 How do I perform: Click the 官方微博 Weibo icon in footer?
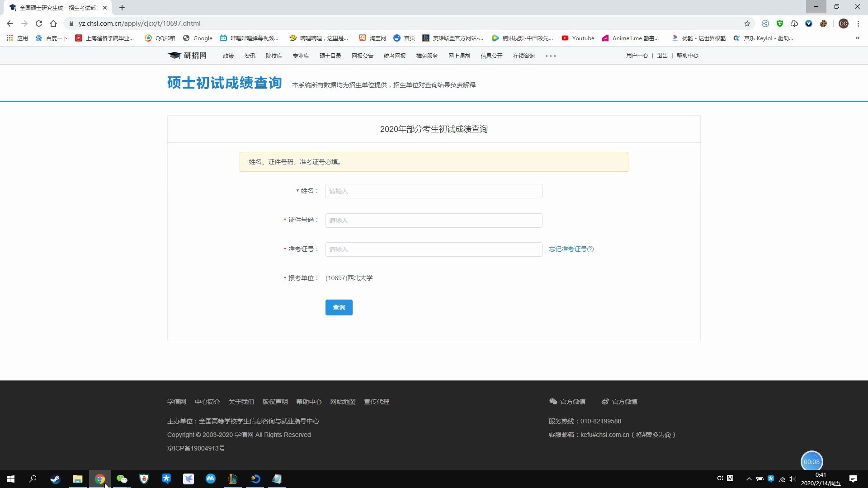click(x=605, y=401)
